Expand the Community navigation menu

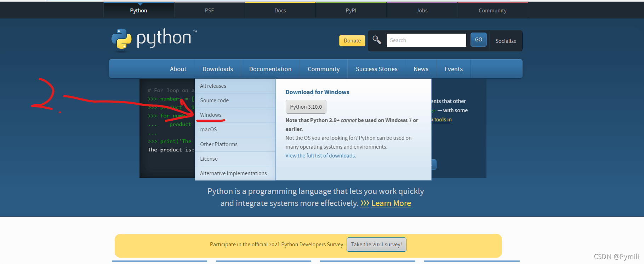(323, 69)
